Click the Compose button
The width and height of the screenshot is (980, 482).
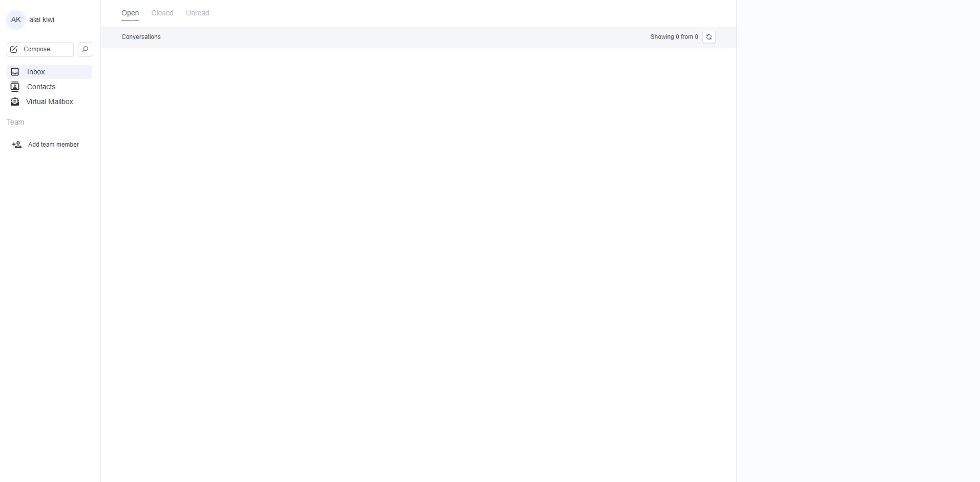coord(40,49)
